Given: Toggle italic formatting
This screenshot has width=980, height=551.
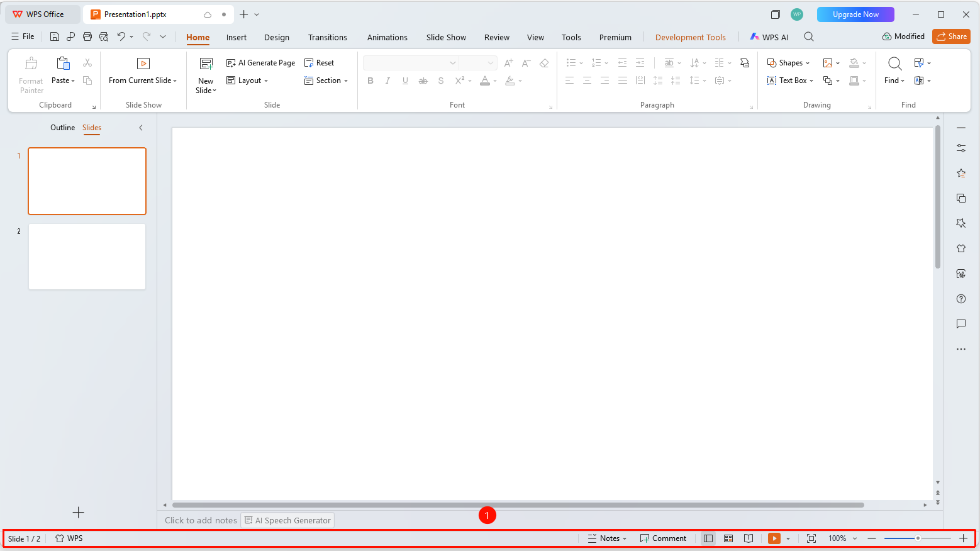Looking at the screenshot, I should click(x=387, y=81).
